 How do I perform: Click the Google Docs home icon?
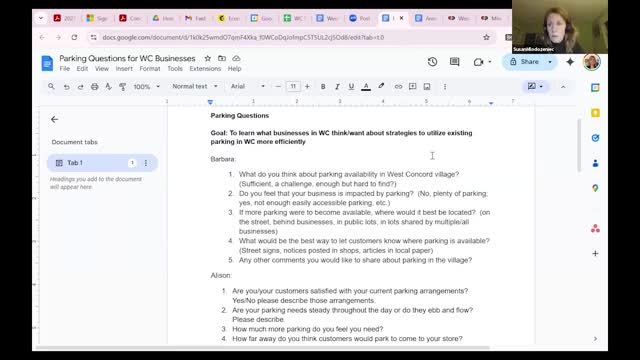pos(47,63)
